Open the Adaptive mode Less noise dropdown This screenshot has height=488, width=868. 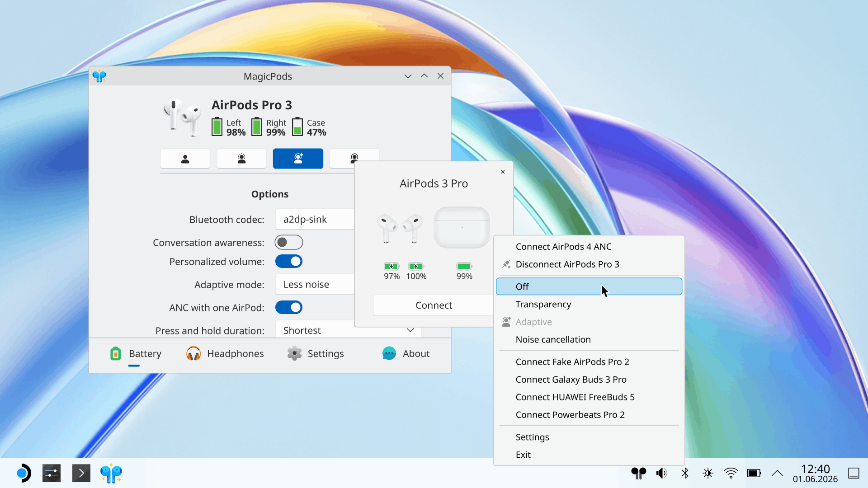[315, 285]
